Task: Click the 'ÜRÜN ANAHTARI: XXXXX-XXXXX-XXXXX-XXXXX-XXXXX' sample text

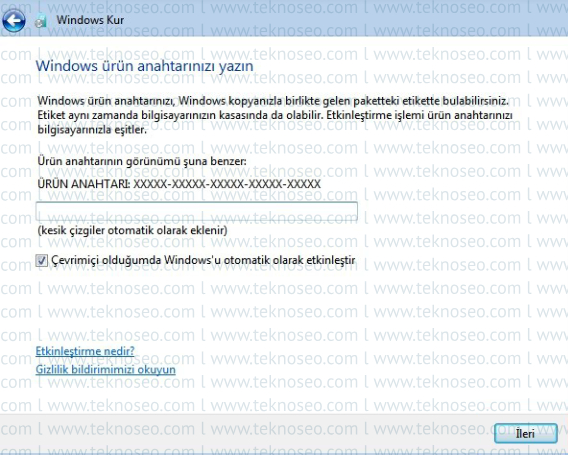Action: [179, 184]
